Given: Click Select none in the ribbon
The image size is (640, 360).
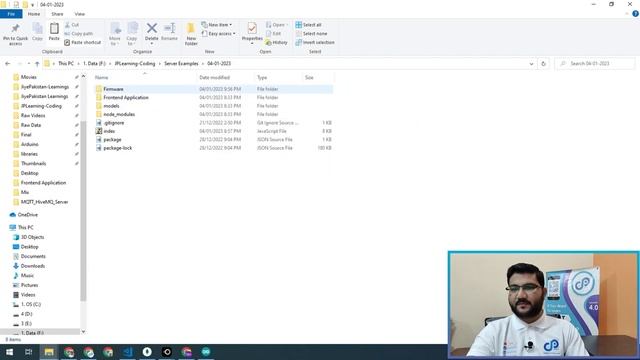Looking at the screenshot, I should pos(311,33).
